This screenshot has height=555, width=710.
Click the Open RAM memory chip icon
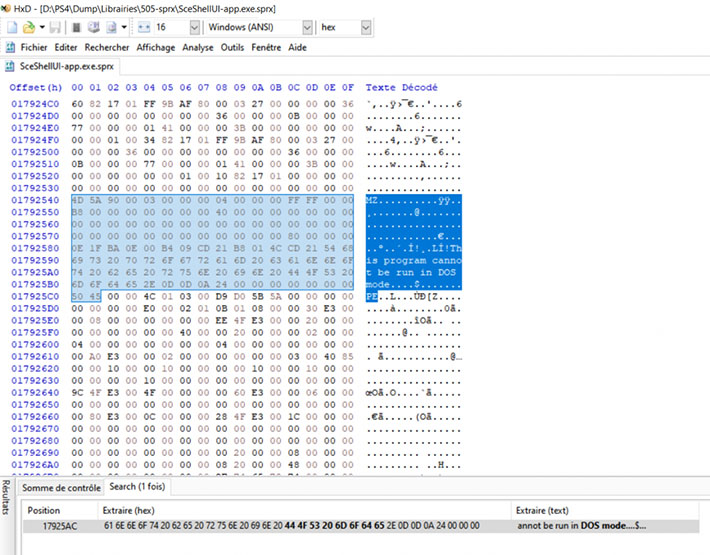[x=77, y=28]
